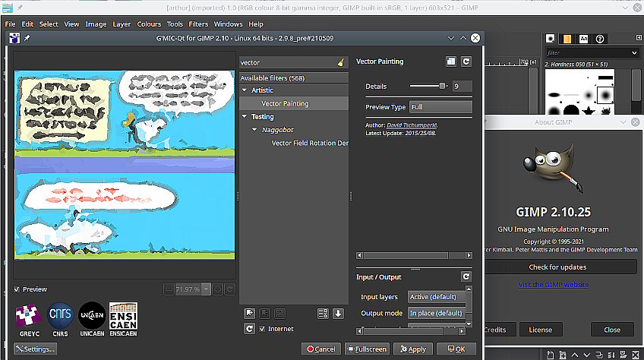This screenshot has height=360, width=644.
Task: Click the dock tab configuration menu arrow
Action: [x=639, y=37]
